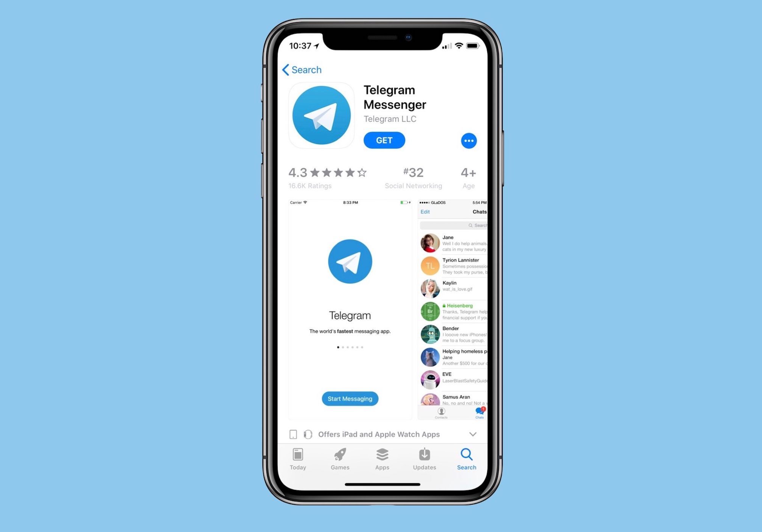Image resolution: width=762 pixels, height=532 pixels.
Task: Tap the three-dot more options icon
Action: [469, 140]
